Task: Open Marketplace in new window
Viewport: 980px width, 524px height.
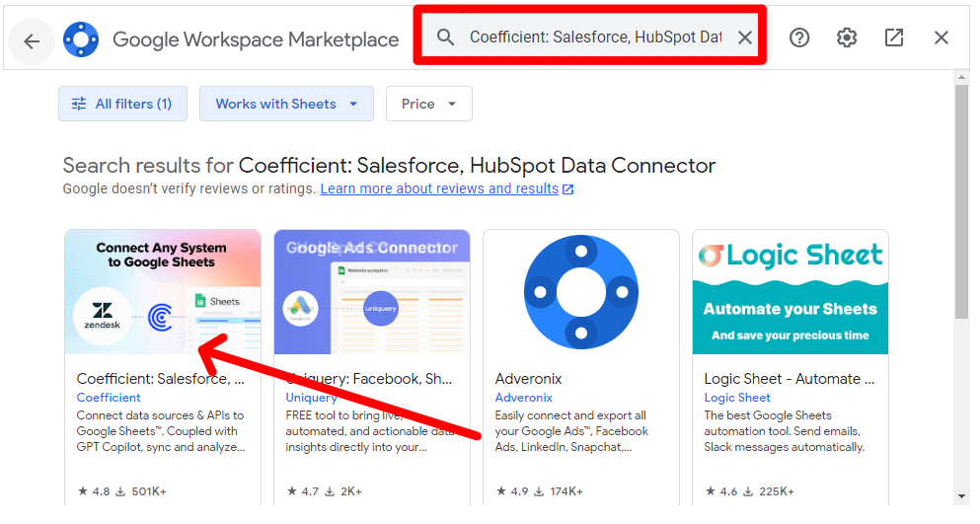Action: 894,37
